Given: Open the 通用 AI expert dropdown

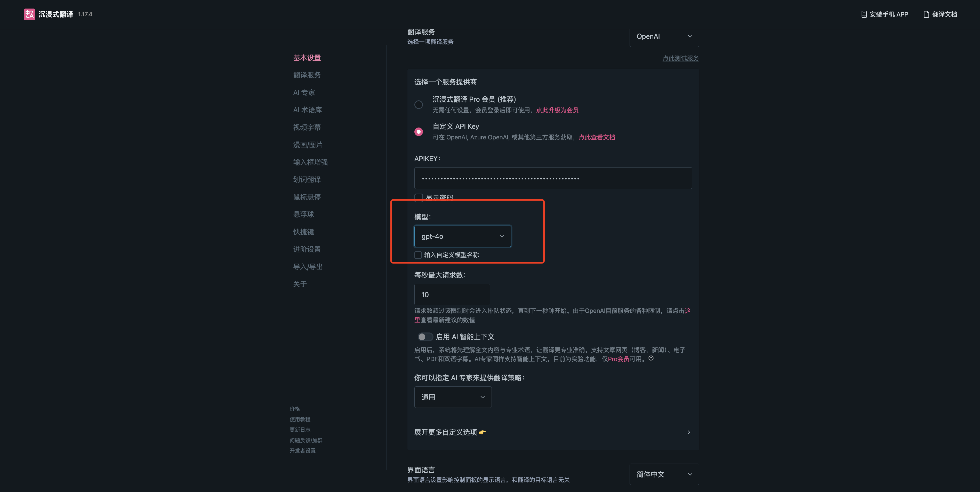Looking at the screenshot, I should pyautogui.click(x=453, y=397).
